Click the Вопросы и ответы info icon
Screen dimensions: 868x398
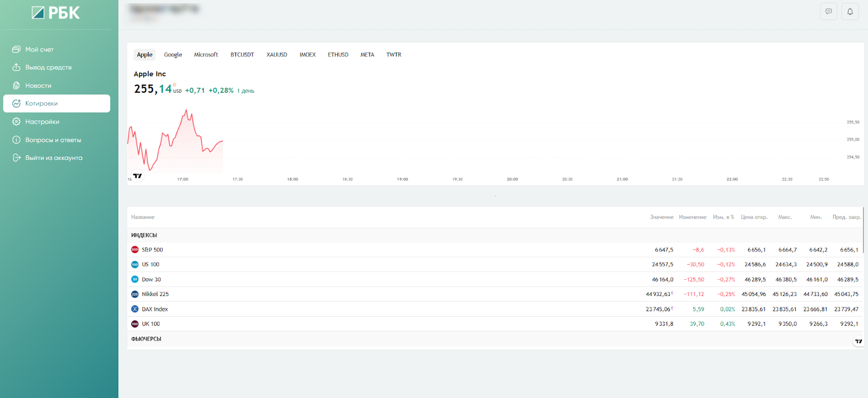pos(16,140)
